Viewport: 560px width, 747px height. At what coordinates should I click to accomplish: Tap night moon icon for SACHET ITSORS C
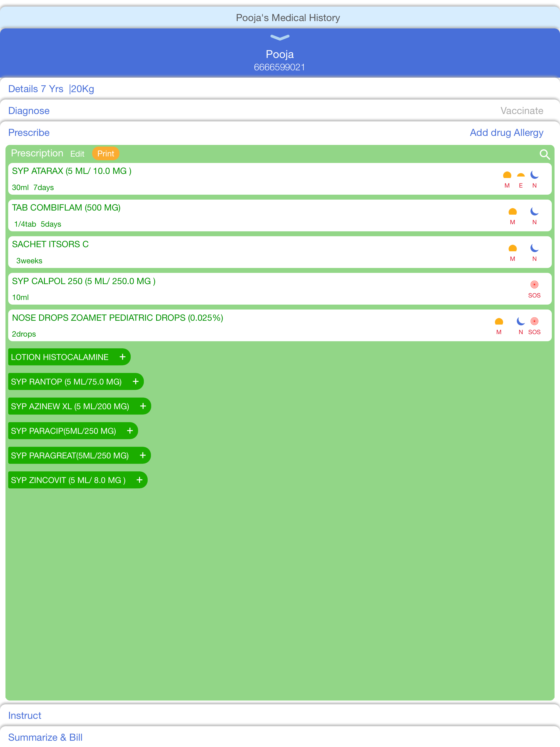coord(534,248)
